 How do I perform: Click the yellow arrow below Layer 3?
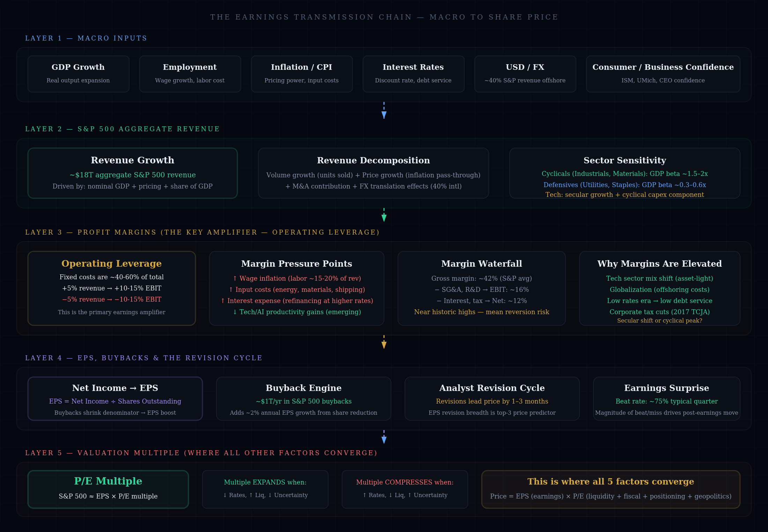384,343
